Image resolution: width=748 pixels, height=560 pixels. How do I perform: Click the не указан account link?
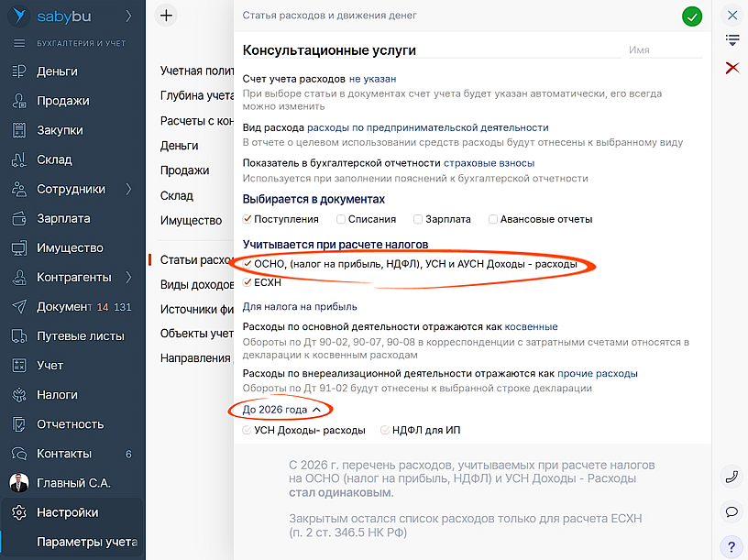tap(372, 79)
